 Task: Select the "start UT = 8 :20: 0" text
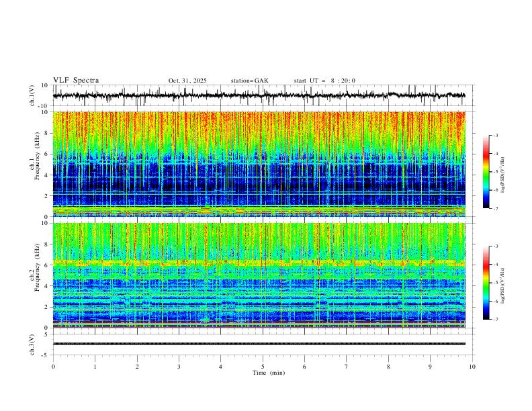coord(324,81)
